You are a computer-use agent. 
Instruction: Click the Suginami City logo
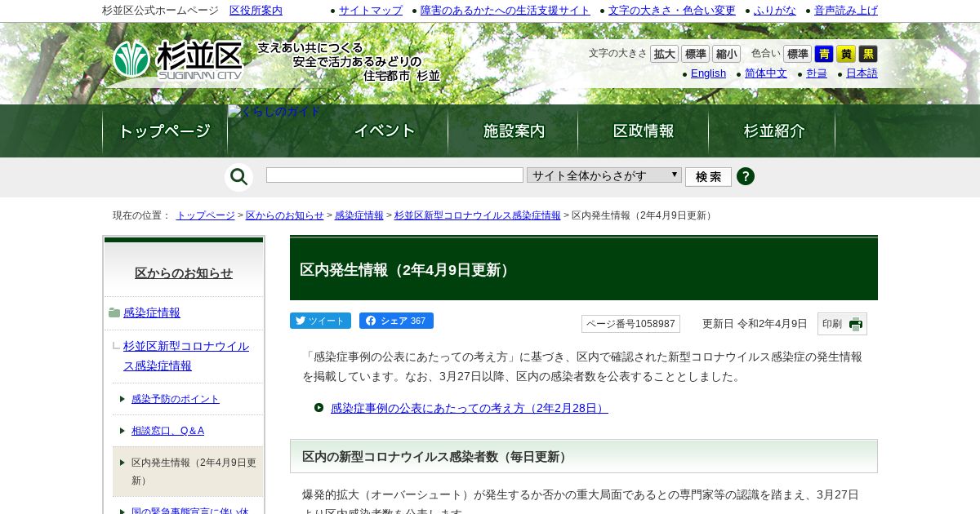coord(178,60)
